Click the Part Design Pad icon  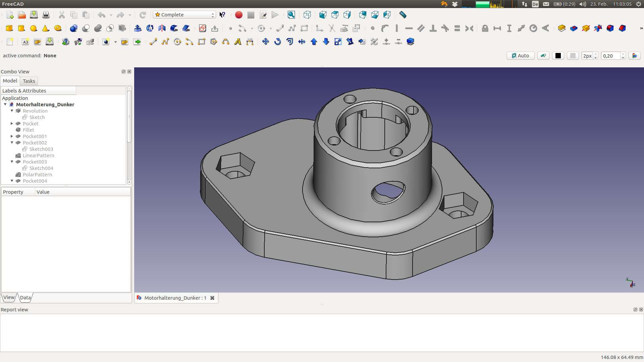(x=561, y=28)
